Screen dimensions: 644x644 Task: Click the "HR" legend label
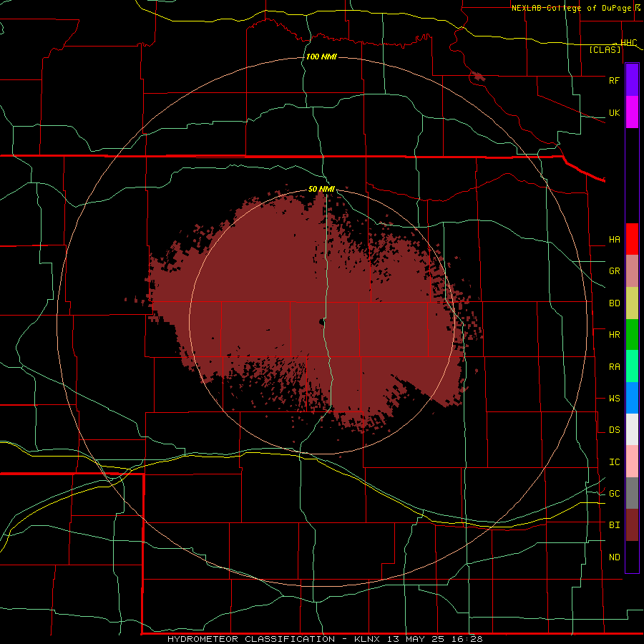point(614,335)
